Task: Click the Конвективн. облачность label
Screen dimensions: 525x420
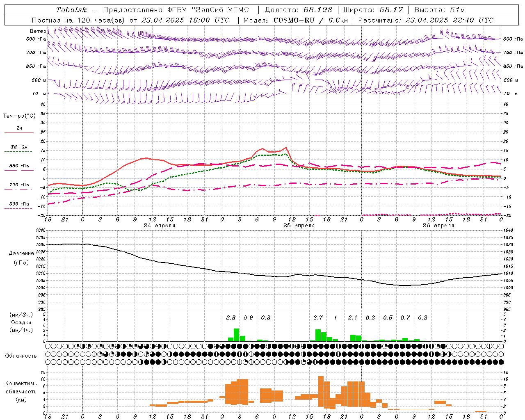Action: tap(21, 388)
